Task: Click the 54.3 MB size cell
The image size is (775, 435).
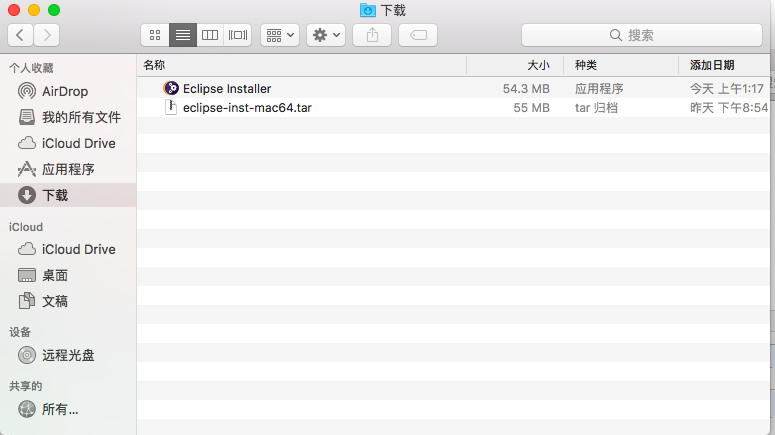Action: (526, 89)
